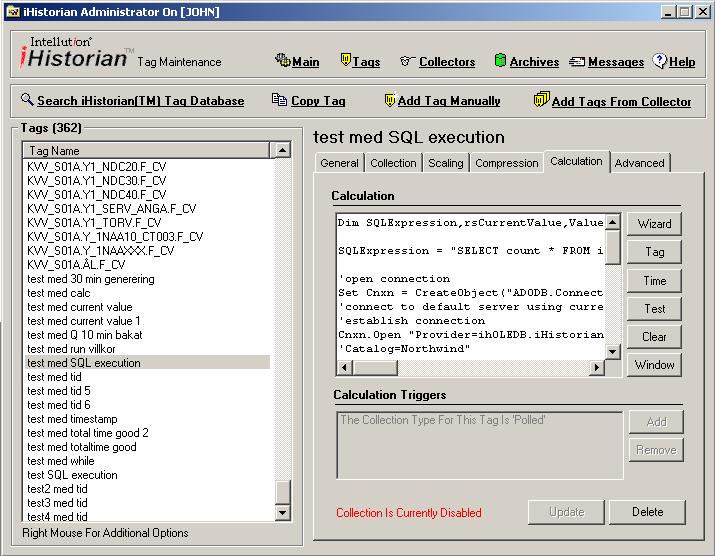Select tag test med total time good 2
The height and width of the screenshot is (556, 715).
point(88,433)
